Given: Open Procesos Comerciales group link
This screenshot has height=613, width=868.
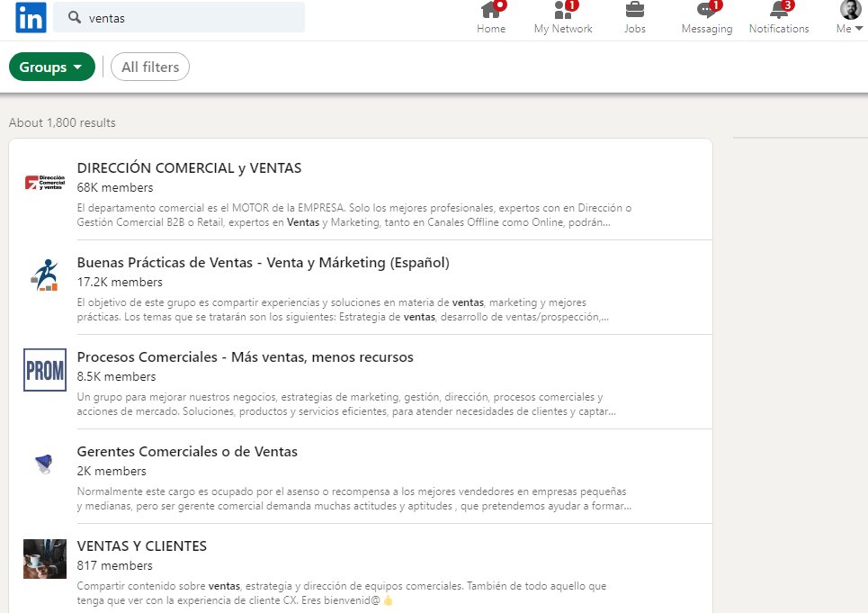Looking at the screenshot, I should (x=246, y=357).
